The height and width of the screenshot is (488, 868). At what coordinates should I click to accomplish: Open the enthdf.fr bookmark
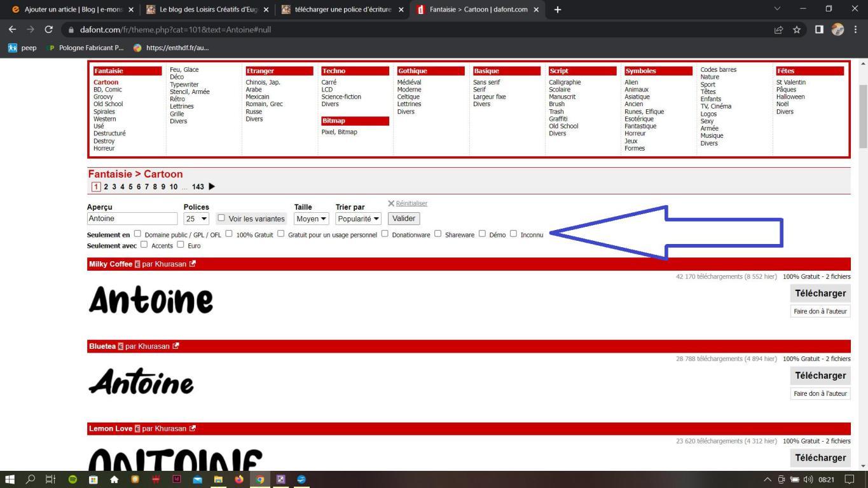pyautogui.click(x=171, y=48)
